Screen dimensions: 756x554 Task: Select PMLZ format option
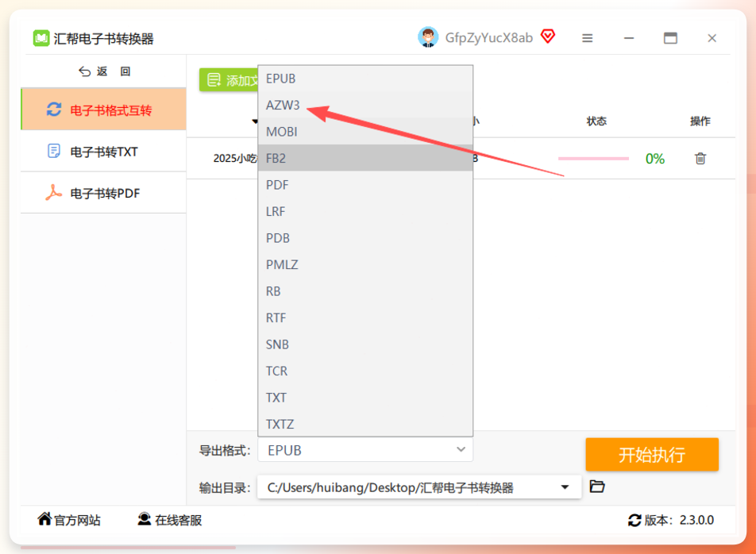pos(365,264)
